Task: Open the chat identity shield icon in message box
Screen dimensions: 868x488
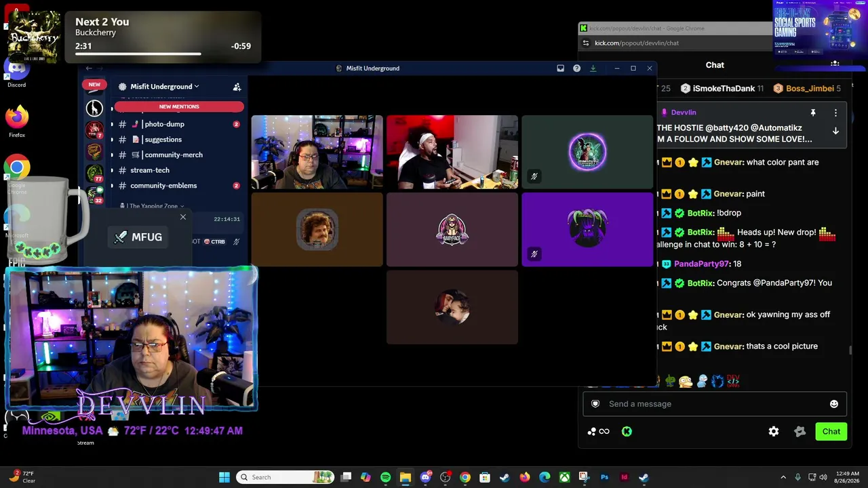Action: 595,404
